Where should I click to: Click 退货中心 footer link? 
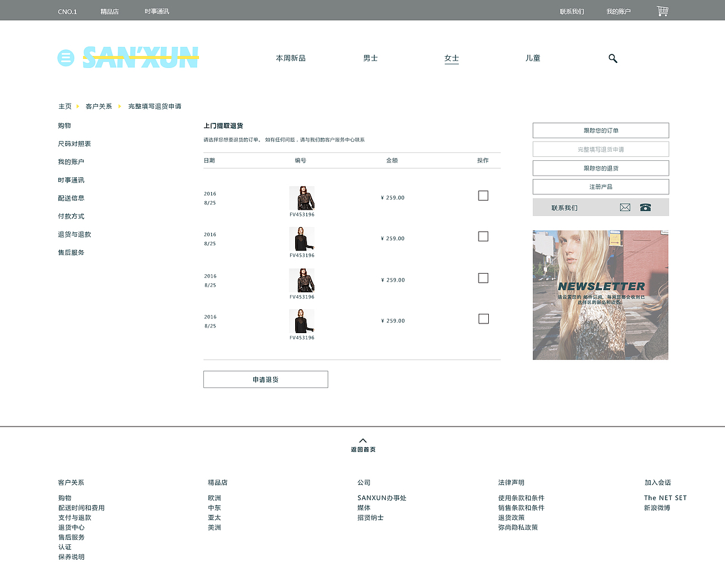71,527
